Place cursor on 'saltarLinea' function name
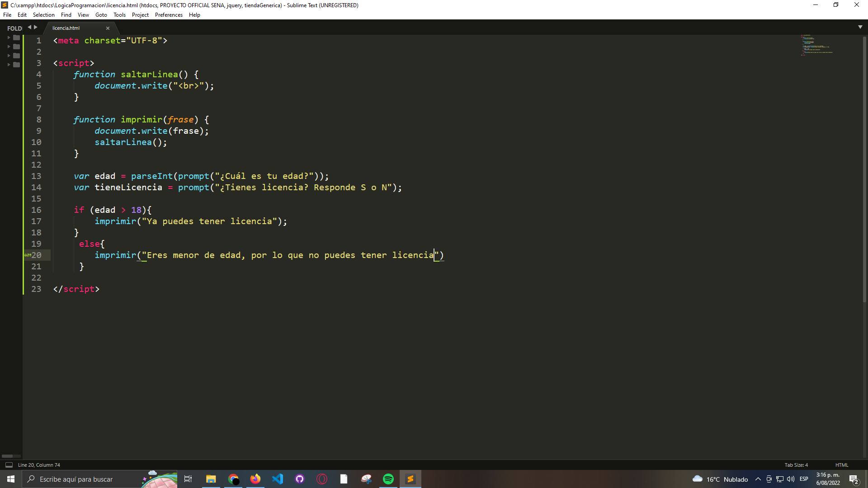The height and width of the screenshot is (488, 868). [x=149, y=75]
